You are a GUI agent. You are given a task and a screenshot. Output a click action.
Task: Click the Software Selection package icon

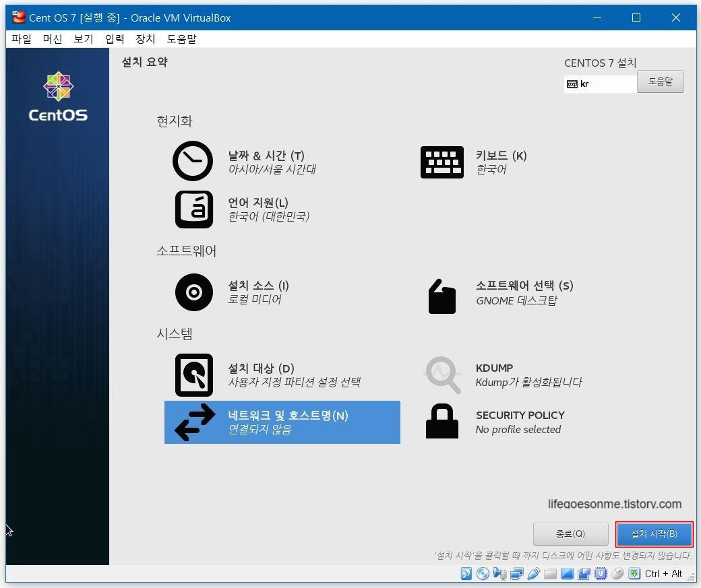click(x=441, y=296)
